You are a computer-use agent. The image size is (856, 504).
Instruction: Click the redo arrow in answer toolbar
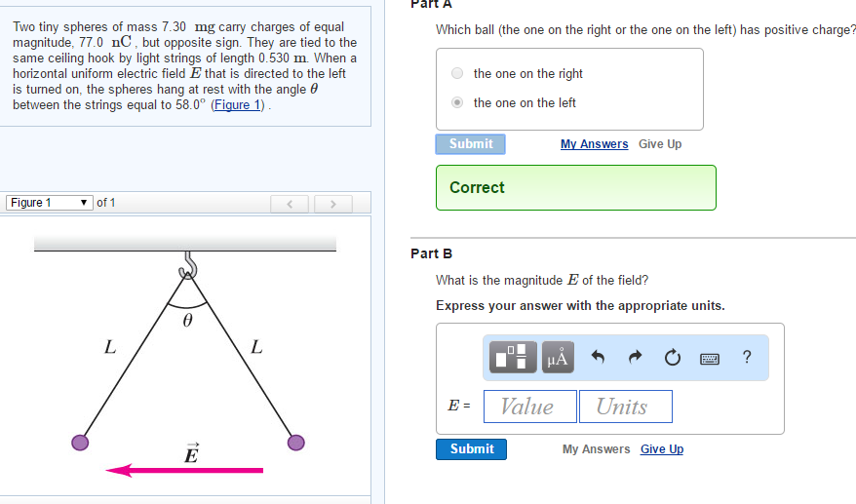[635, 358]
